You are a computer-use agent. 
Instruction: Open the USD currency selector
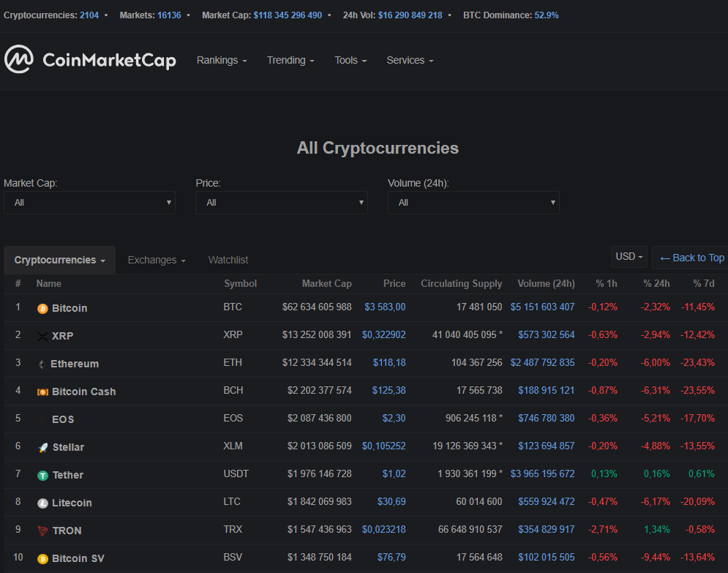(x=629, y=257)
